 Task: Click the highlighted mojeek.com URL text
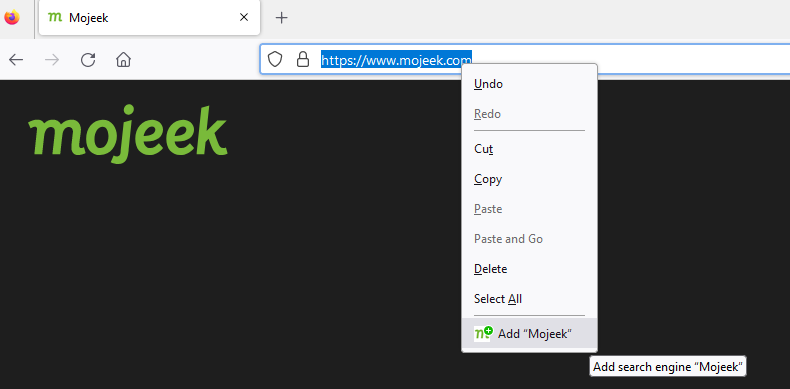click(397, 60)
